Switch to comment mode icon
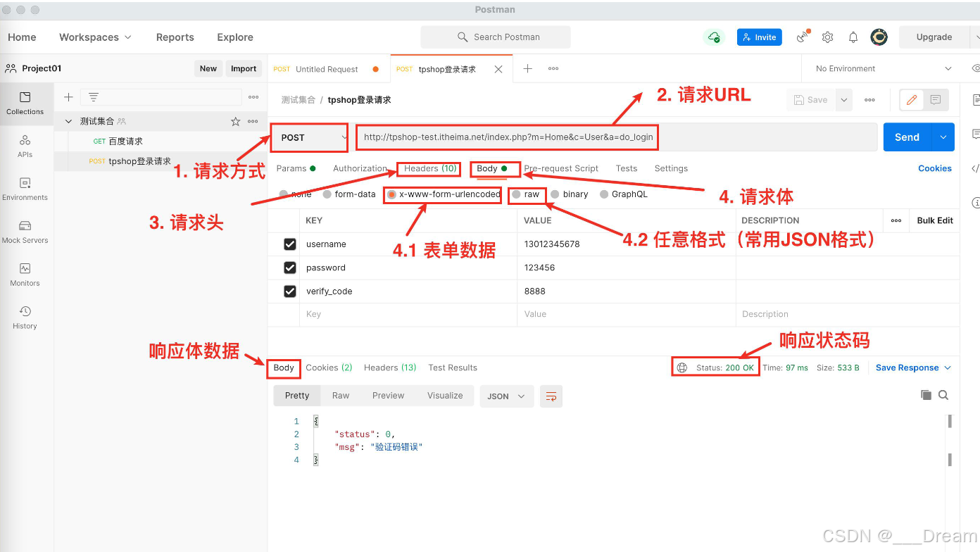Viewport: 980px width, 552px height. tap(936, 100)
